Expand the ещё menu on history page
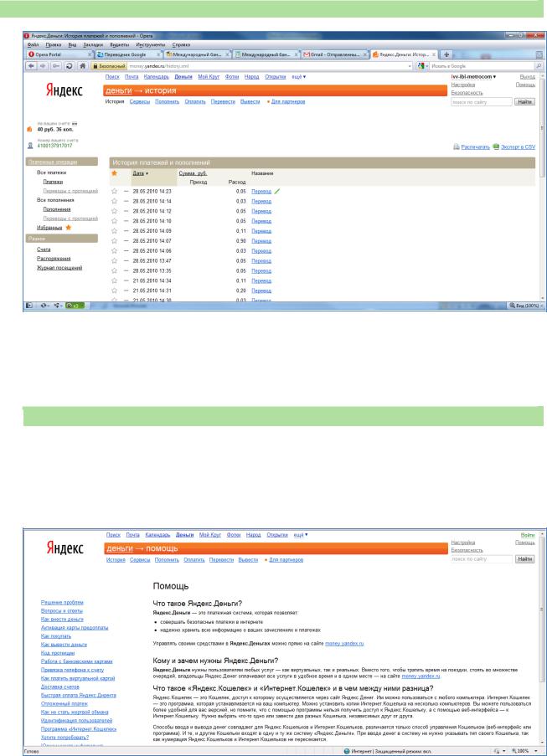 [x=298, y=77]
